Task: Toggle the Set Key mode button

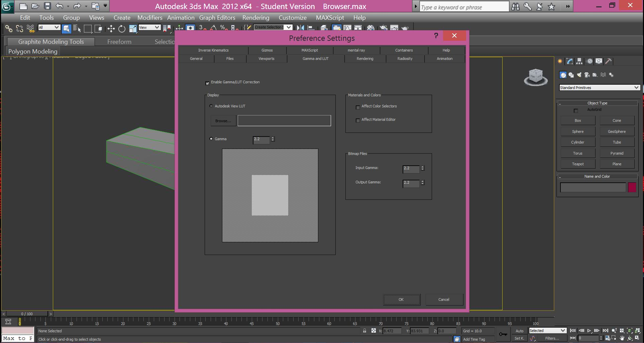Action: click(x=519, y=338)
